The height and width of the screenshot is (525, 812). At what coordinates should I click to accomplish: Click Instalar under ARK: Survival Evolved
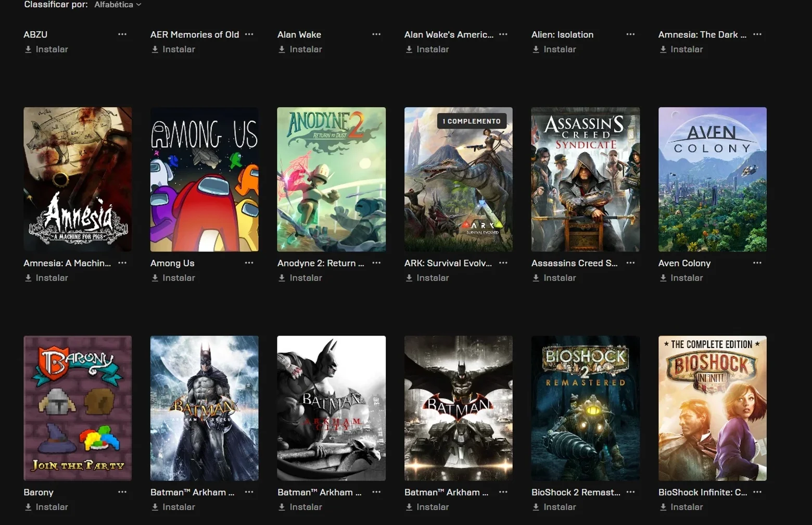pyautogui.click(x=427, y=278)
